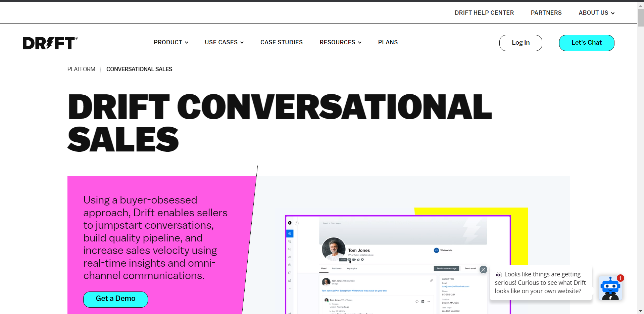Click the Log In button
The height and width of the screenshot is (314, 644).
(x=521, y=43)
